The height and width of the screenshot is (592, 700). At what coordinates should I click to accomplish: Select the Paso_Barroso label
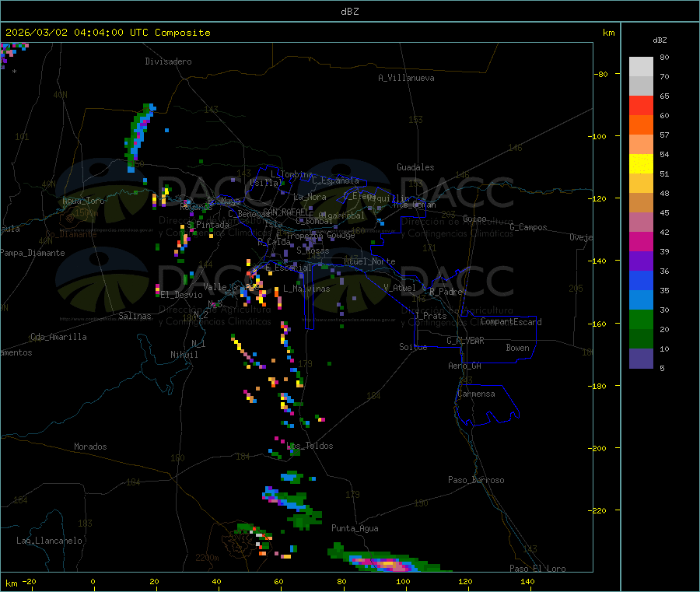476,480
